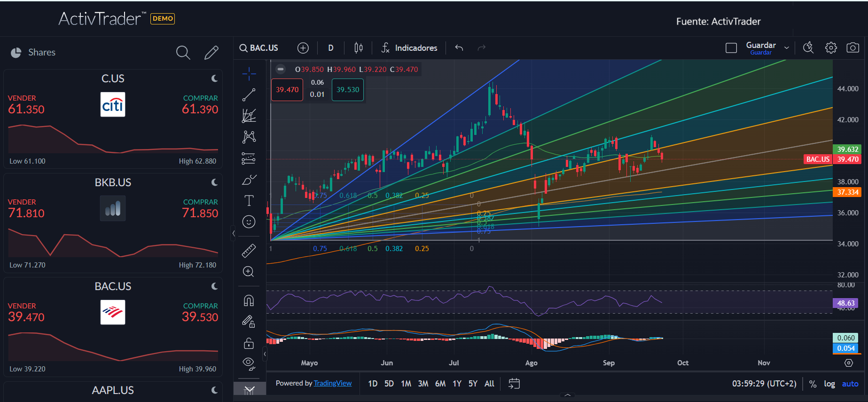
Task: Open the emoji icons tool
Action: click(x=249, y=222)
